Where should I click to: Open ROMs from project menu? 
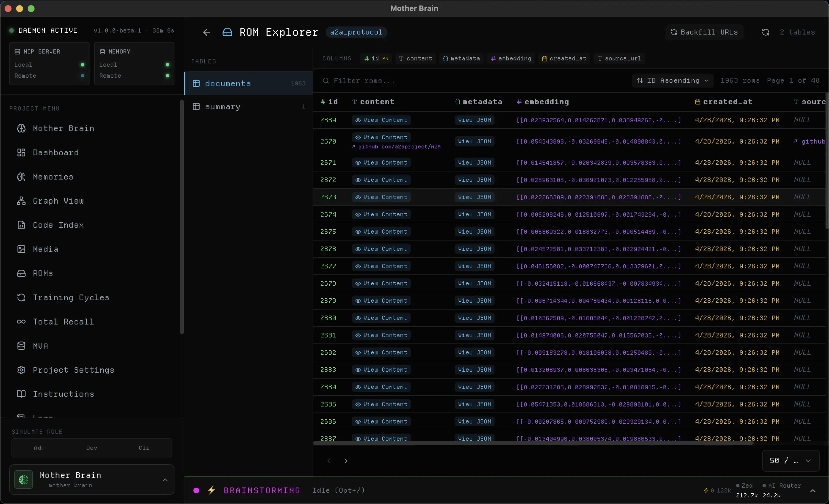pyautogui.click(x=35, y=273)
